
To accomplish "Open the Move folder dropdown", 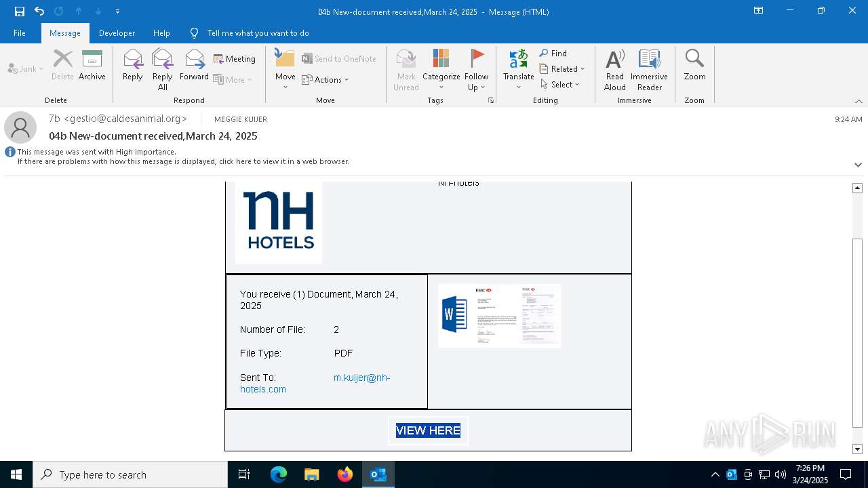I will tap(285, 70).
